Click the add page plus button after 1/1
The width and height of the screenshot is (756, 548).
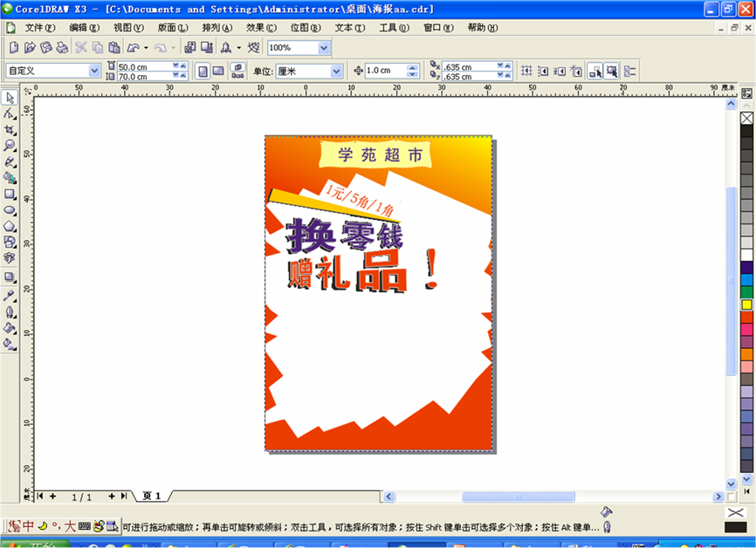coord(111,496)
